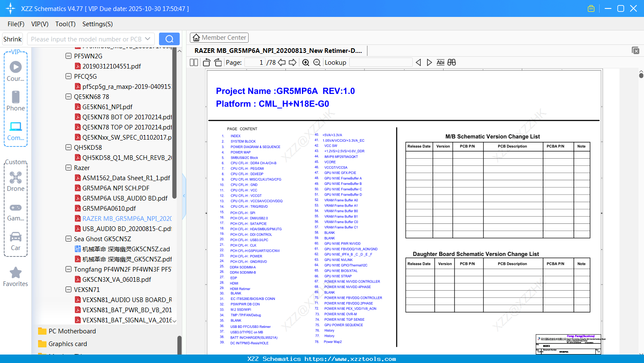Zoom in on the schematic
This screenshot has height=363, width=644.
306,62
